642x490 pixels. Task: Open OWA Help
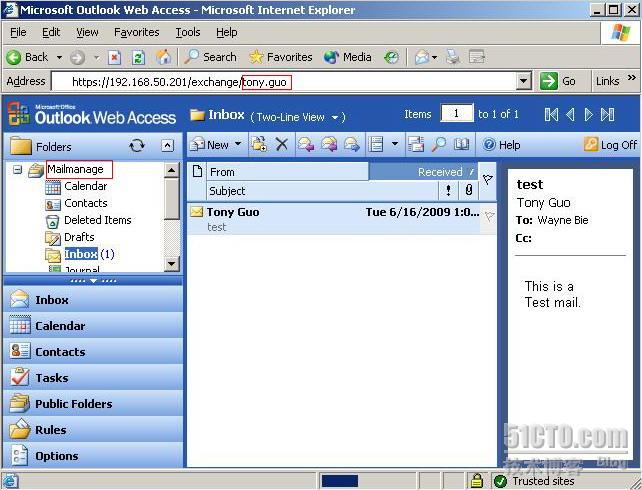pos(501,145)
